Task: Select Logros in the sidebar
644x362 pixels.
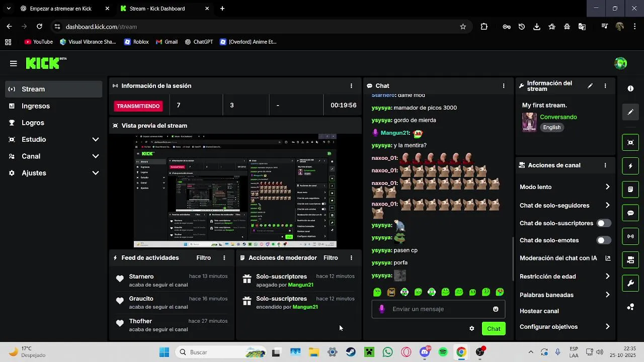Action: point(54,123)
